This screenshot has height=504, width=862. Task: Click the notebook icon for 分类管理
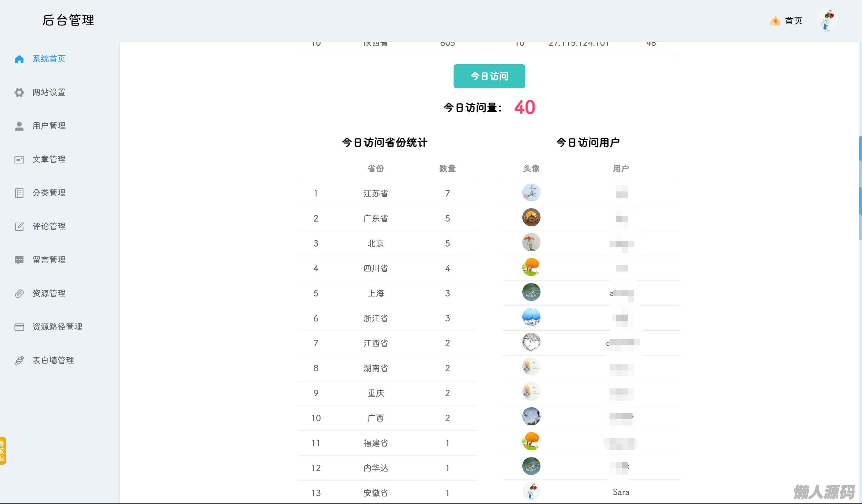19,193
